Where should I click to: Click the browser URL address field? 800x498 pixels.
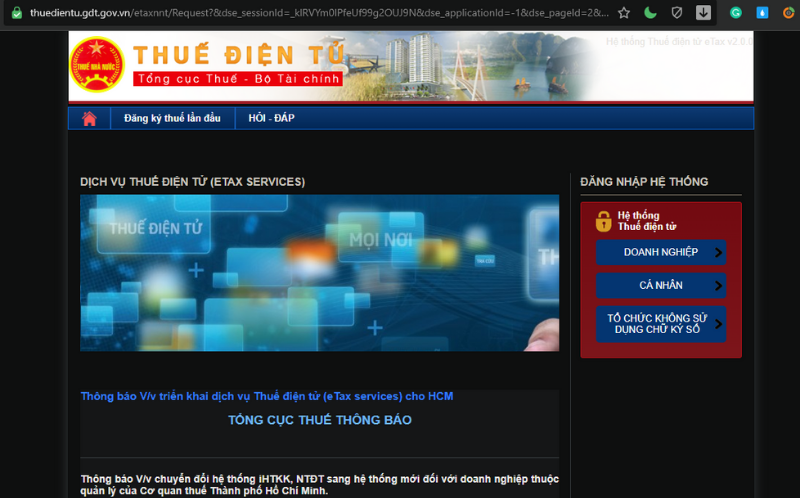pos(319,13)
